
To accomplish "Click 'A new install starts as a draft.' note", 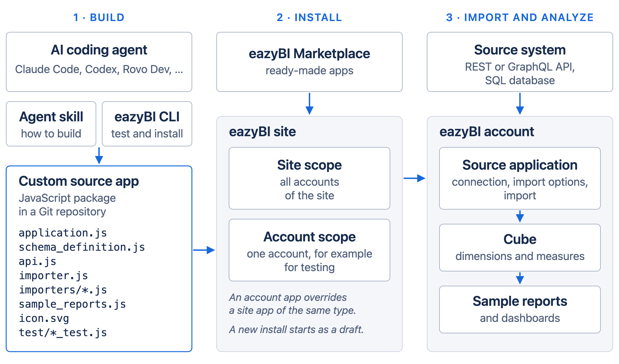I will point(296,329).
